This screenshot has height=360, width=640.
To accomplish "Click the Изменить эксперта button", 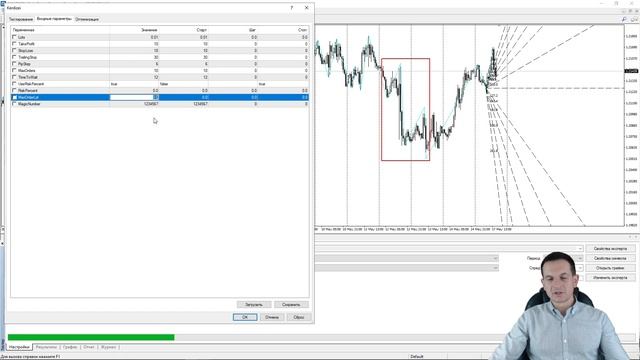I will click(610, 278).
